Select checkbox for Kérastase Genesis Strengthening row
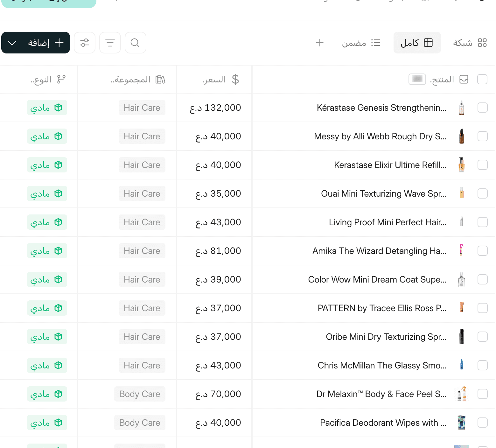This screenshot has width=496, height=448. [482, 108]
